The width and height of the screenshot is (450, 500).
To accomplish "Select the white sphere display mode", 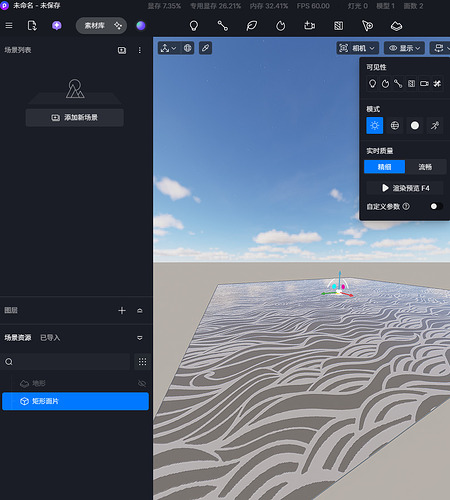I will (x=415, y=126).
